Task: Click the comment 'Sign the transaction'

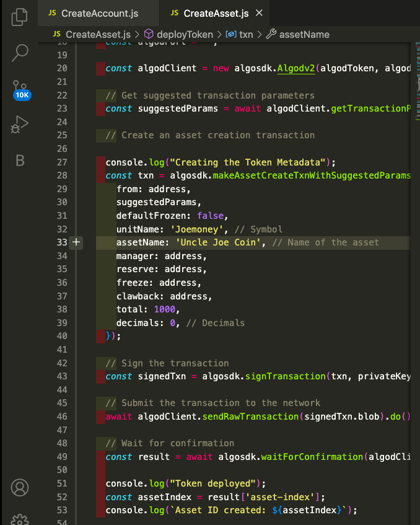Action: [x=167, y=363]
